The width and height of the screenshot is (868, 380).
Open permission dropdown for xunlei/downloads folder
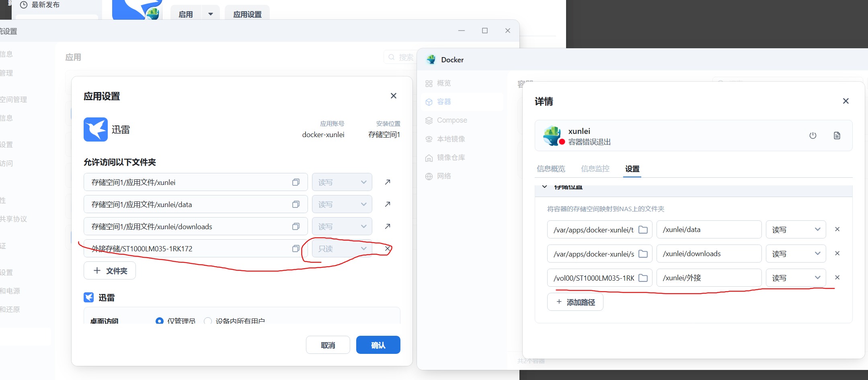342,226
